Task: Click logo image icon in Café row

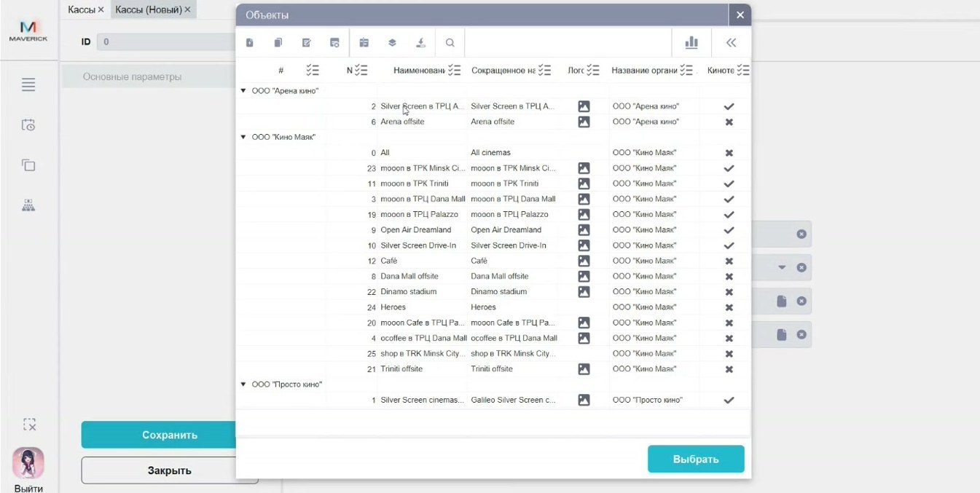Action: pyautogui.click(x=584, y=261)
